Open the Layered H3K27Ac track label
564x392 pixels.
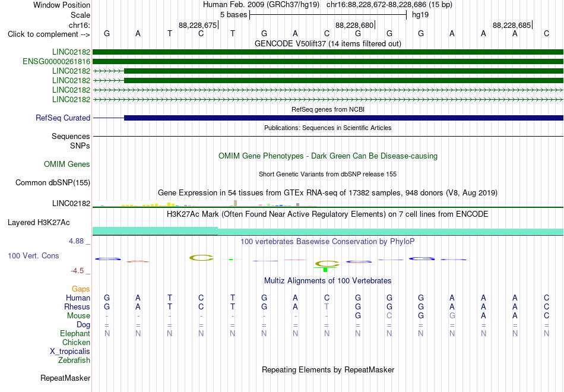(x=39, y=223)
